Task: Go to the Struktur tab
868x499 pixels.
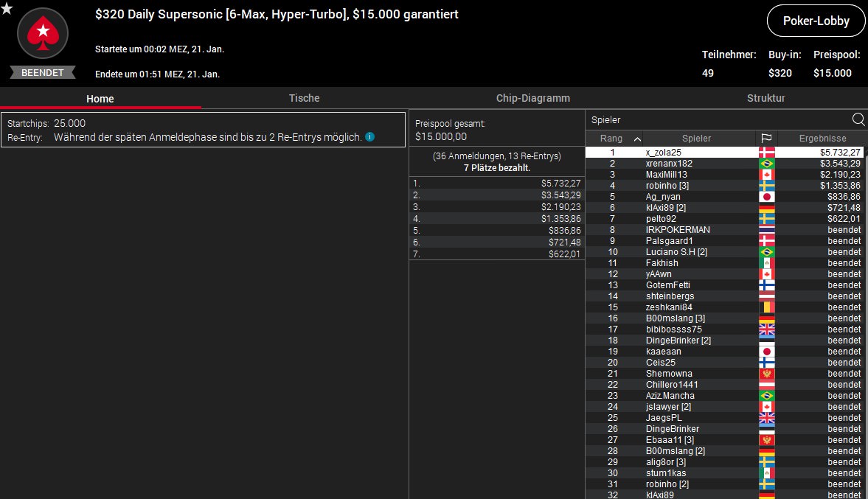Action: pos(765,98)
